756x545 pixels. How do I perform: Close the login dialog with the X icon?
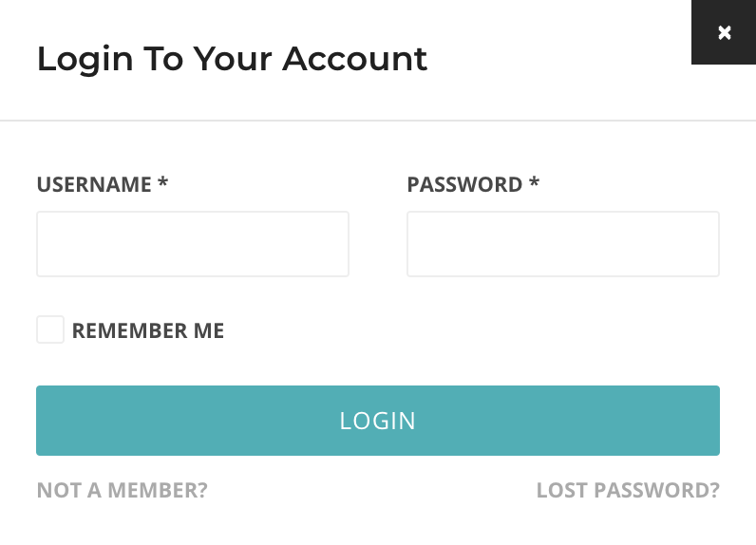pos(724,32)
